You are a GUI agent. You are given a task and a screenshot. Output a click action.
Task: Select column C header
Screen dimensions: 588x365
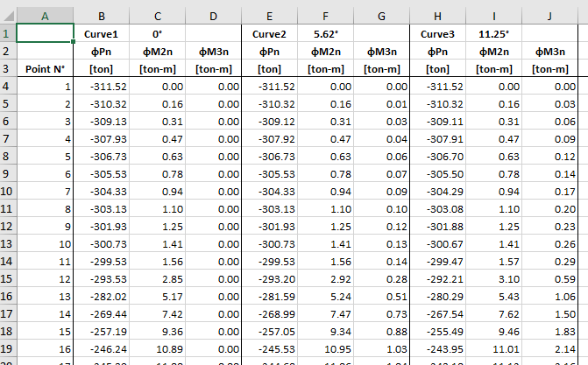click(157, 16)
